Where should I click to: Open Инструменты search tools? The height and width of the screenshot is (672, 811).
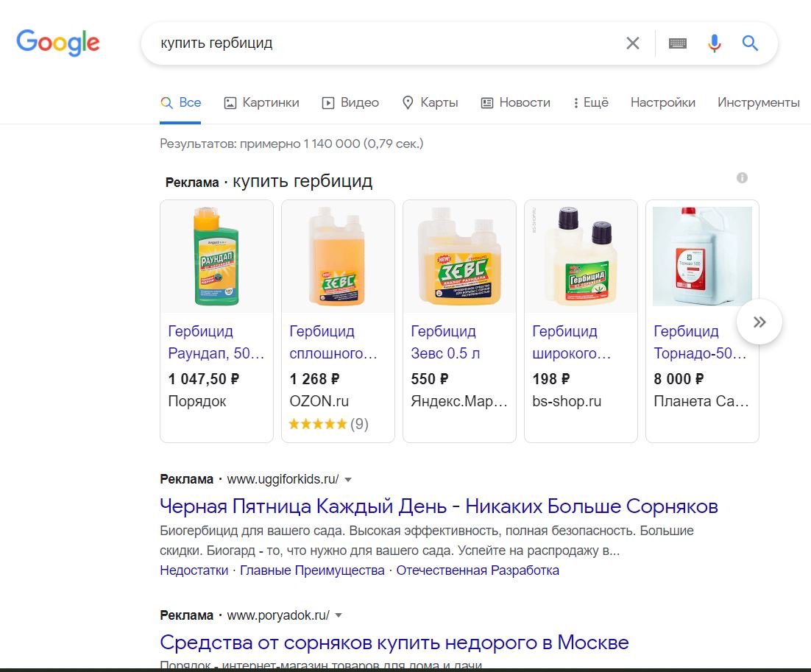758,103
